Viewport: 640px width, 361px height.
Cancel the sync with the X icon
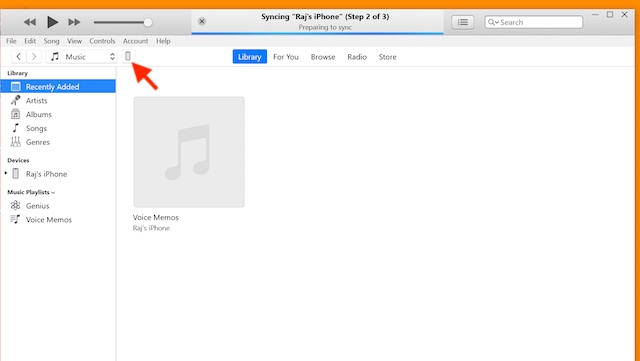tap(202, 21)
